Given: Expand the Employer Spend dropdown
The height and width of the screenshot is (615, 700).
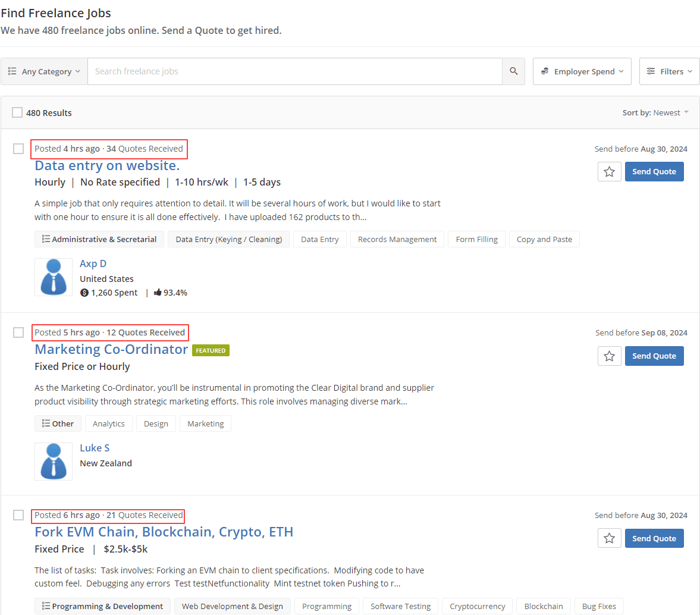Looking at the screenshot, I should pos(582,71).
